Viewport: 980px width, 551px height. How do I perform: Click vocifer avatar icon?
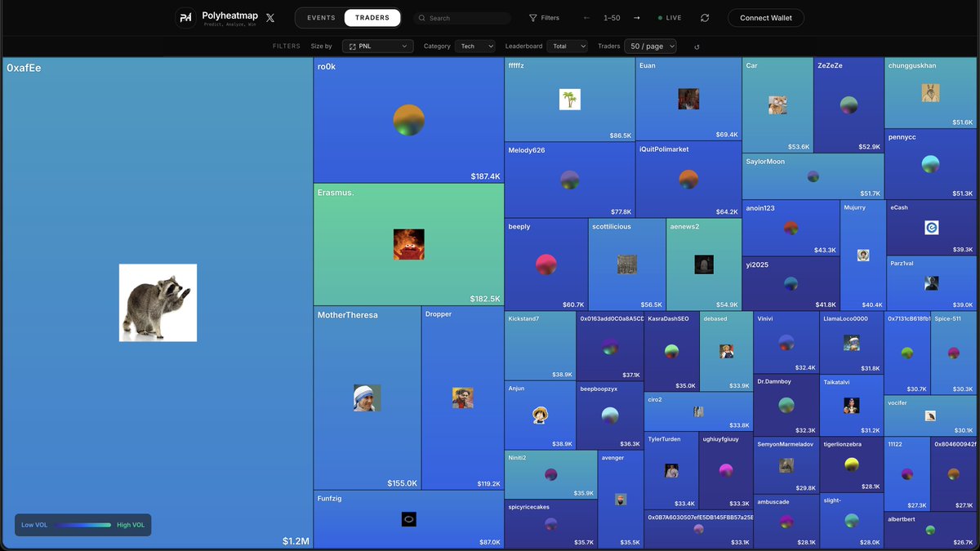tap(930, 415)
